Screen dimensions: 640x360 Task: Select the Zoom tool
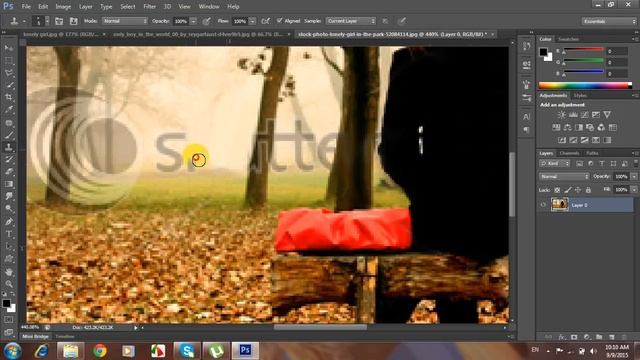point(9,284)
